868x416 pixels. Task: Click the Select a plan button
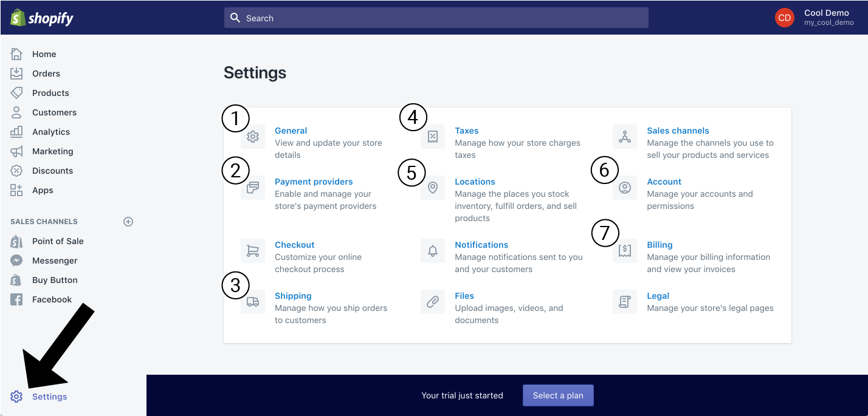[558, 395]
